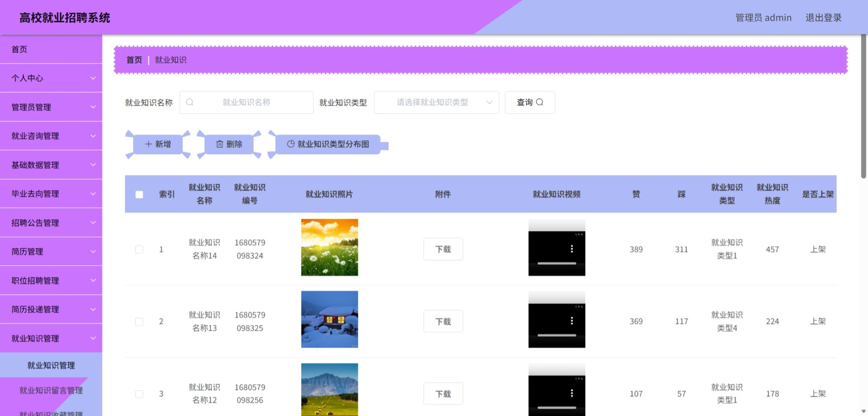The image size is (868, 416).
Task: Download attachment for row 1
Action: (443, 249)
